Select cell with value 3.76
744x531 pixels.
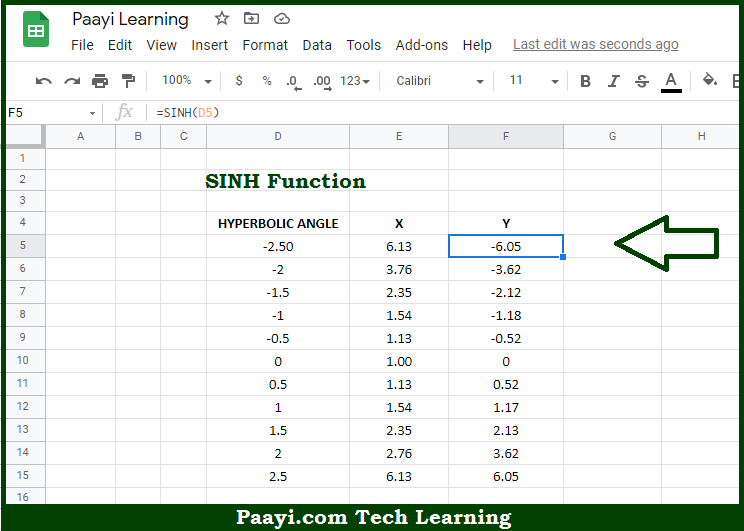click(399, 269)
